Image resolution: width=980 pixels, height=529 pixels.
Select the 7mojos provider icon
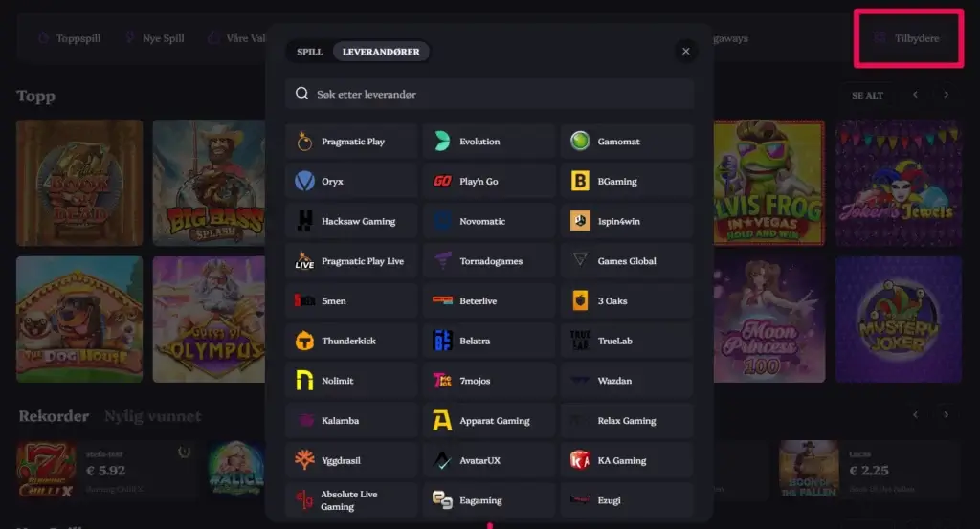pyautogui.click(x=442, y=381)
